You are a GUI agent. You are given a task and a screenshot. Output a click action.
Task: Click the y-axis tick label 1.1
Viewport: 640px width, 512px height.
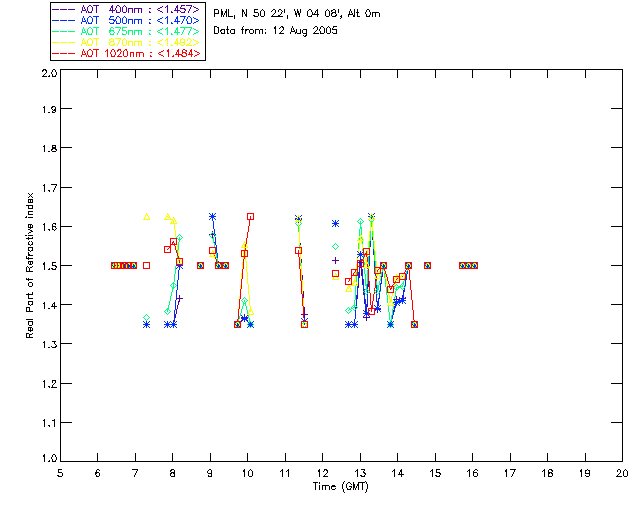(x=49, y=423)
